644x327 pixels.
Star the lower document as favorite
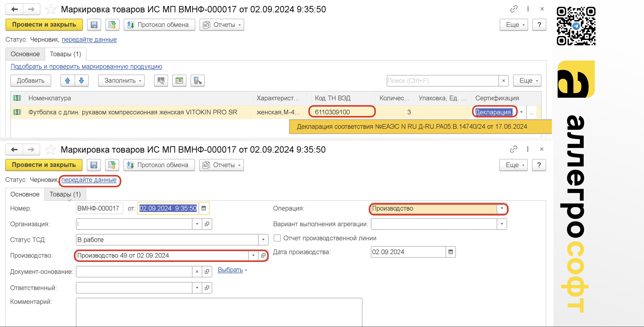50,150
